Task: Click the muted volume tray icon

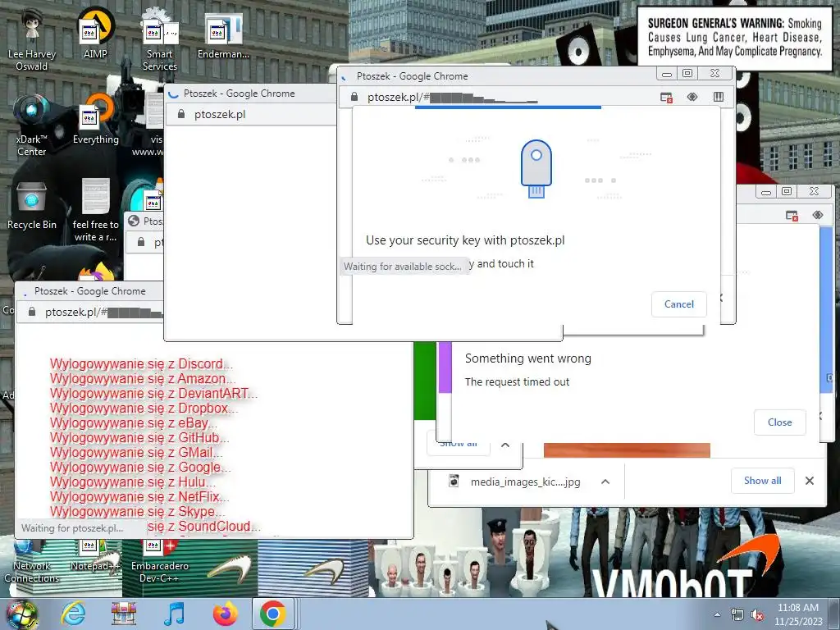Action: point(757,615)
